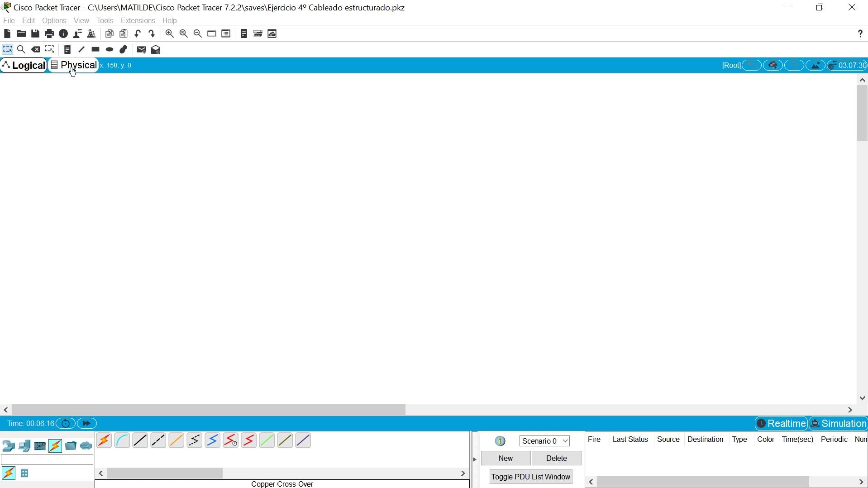Launch the Activity Wizard
868x488 pixels.
[x=92, y=34]
